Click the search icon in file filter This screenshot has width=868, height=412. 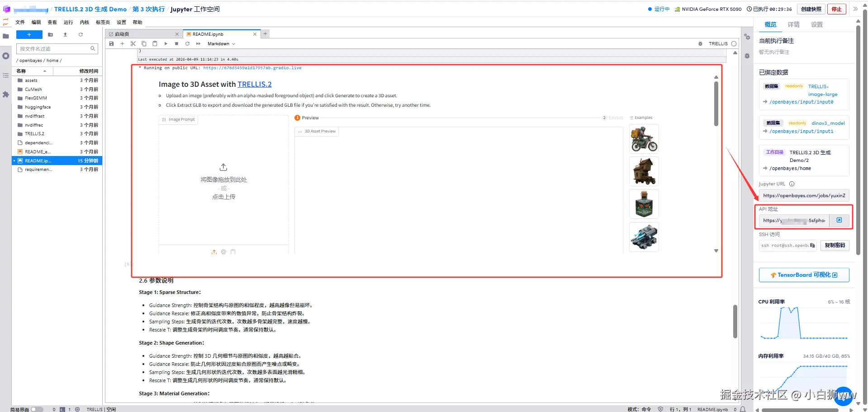pyautogui.click(x=93, y=49)
